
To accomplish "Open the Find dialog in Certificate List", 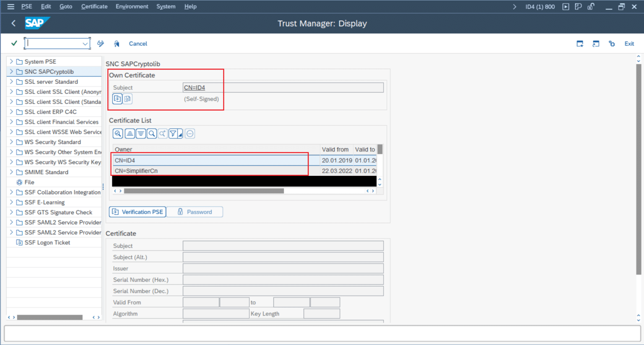I will click(151, 133).
